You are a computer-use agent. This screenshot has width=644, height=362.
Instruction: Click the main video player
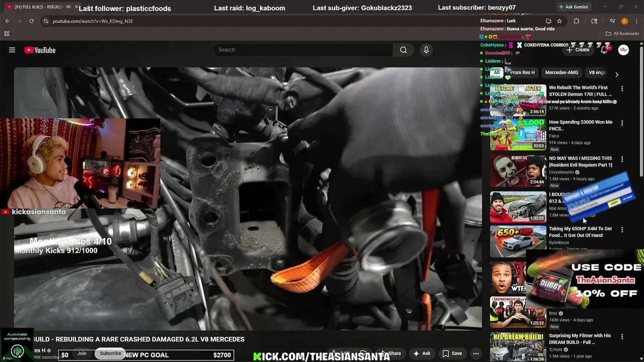click(x=248, y=199)
